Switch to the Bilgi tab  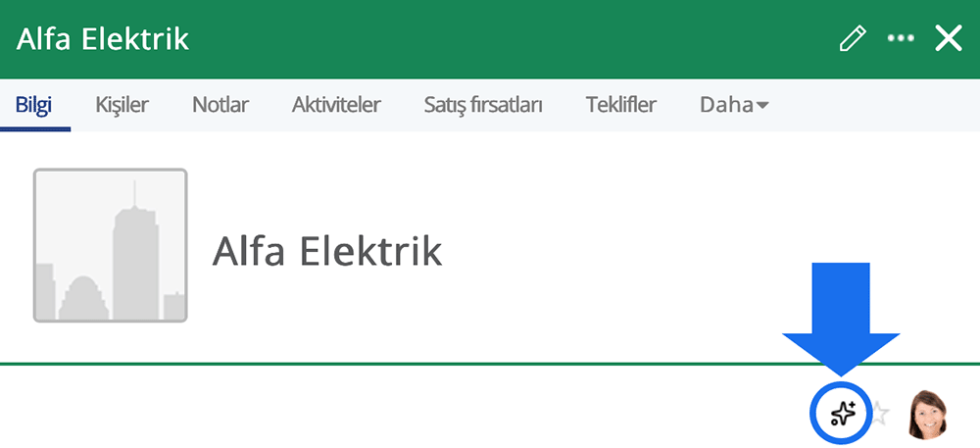point(34,105)
